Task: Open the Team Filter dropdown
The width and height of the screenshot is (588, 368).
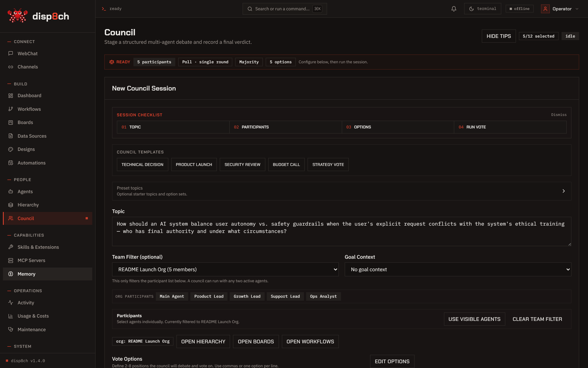Action: point(225,269)
